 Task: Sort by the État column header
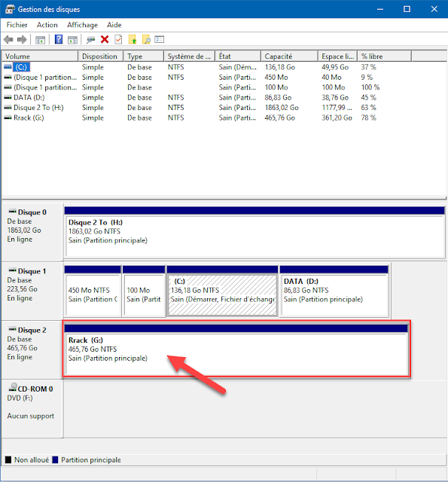click(238, 56)
